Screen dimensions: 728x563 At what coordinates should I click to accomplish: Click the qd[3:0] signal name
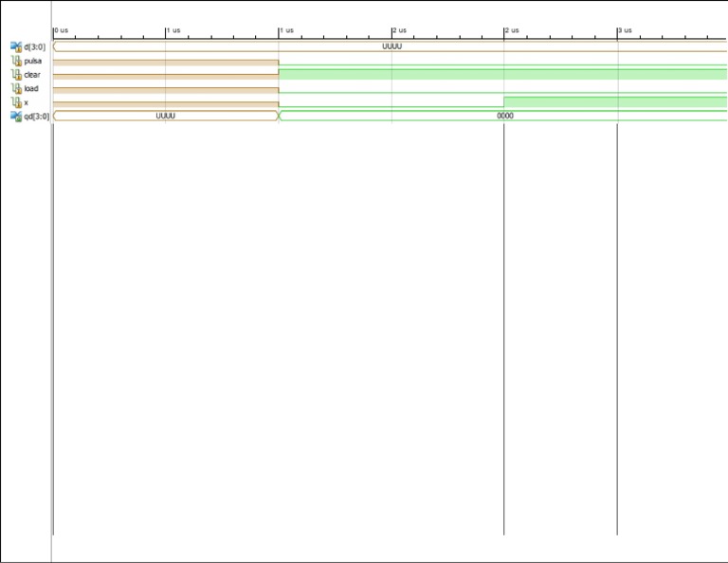click(x=36, y=117)
